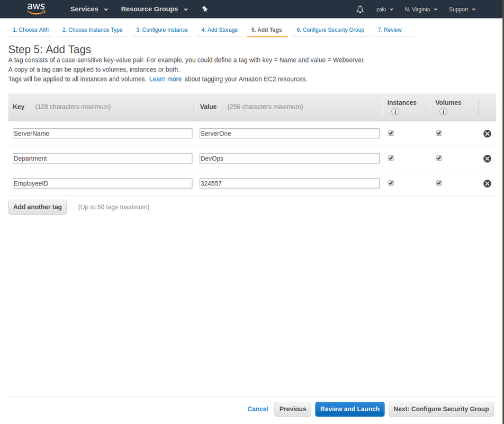Click the DevOps value input field
Image resolution: width=504 pixels, height=424 pixels.
coord(289,158)
